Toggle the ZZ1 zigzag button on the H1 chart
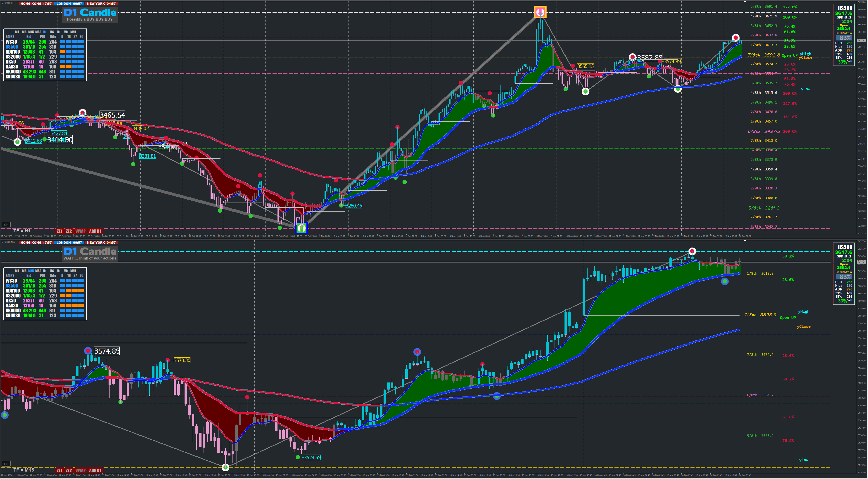This screenshot has width=868, height=479. coord(60,231)
